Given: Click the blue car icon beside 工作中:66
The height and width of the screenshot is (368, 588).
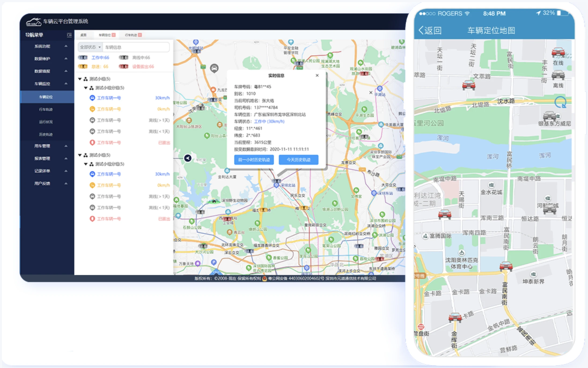Looking at the screenshot, I should (83, 57).
